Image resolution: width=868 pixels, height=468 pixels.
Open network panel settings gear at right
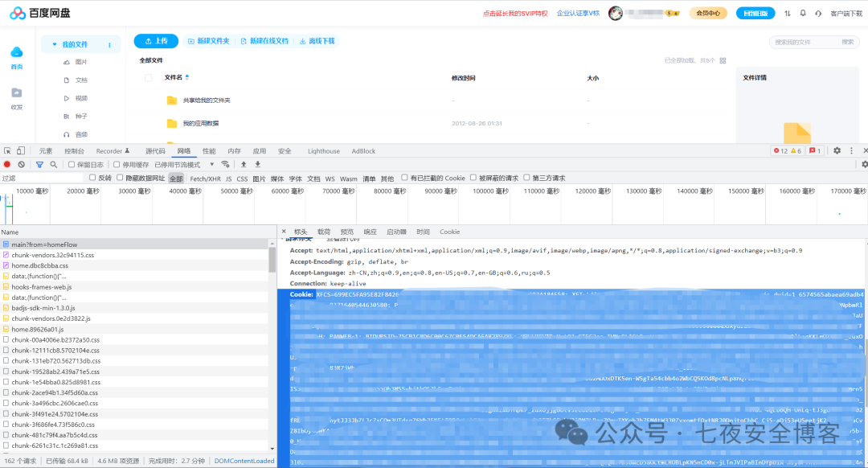[864, 165]
